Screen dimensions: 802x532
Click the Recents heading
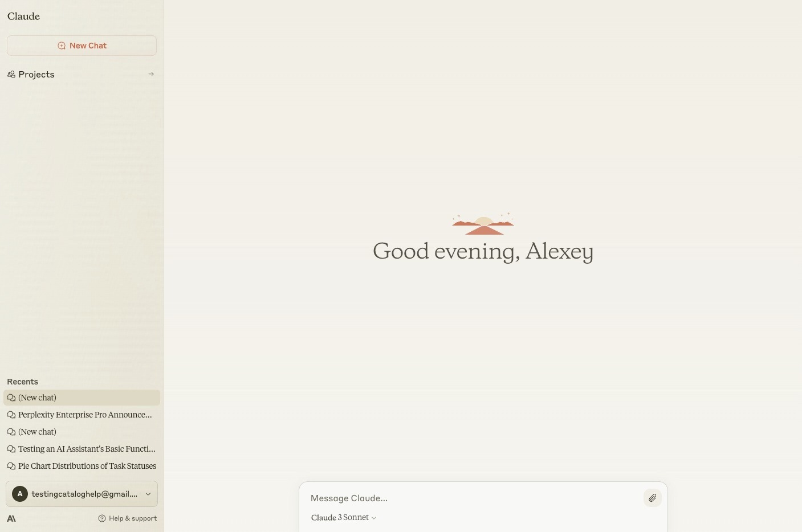[22, 382]
